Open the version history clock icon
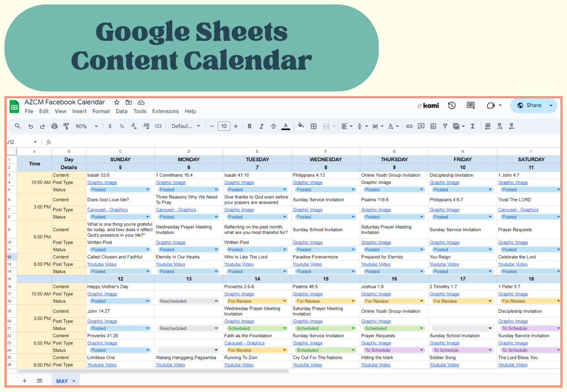 click(x=452, y=105)
